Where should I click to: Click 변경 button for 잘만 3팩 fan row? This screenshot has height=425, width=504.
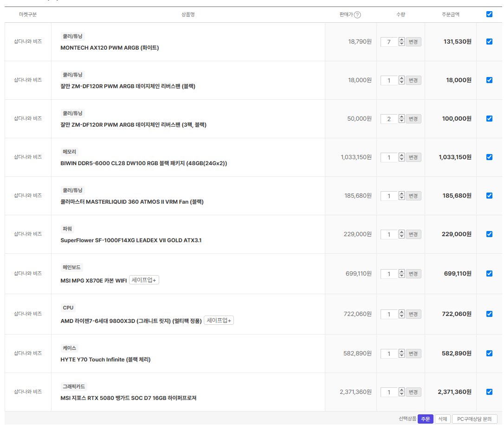(x=413, y=119)
